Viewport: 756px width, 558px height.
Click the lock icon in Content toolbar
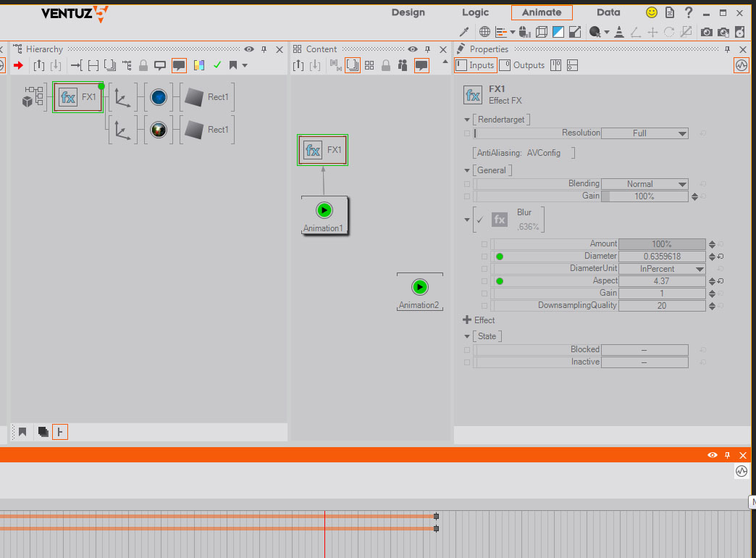(x=386, y=65)
